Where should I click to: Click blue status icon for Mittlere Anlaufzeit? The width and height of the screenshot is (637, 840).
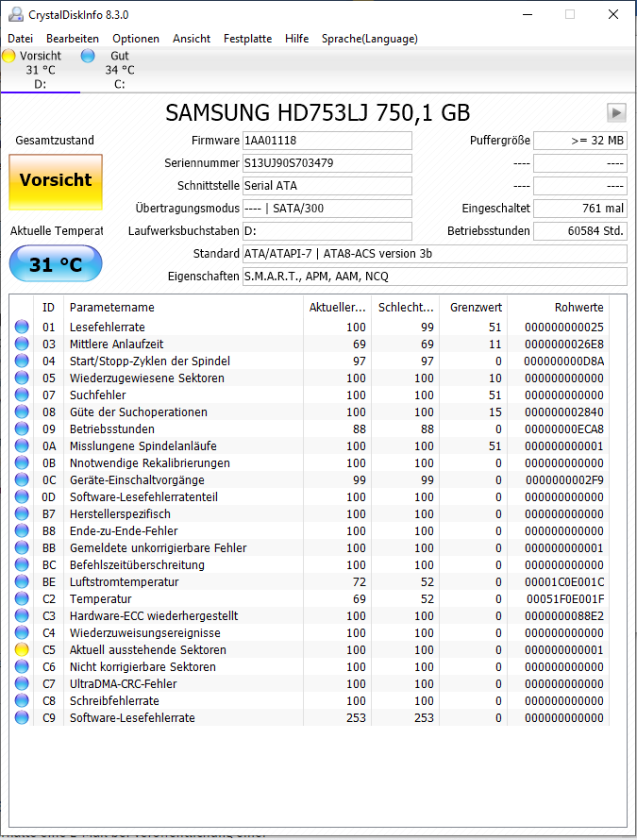22,344
